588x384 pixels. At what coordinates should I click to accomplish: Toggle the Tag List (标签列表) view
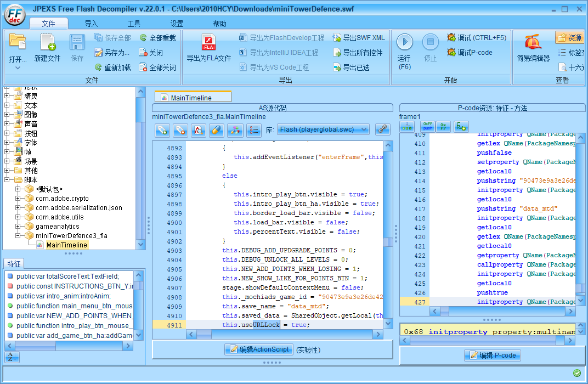click(570, 53)
